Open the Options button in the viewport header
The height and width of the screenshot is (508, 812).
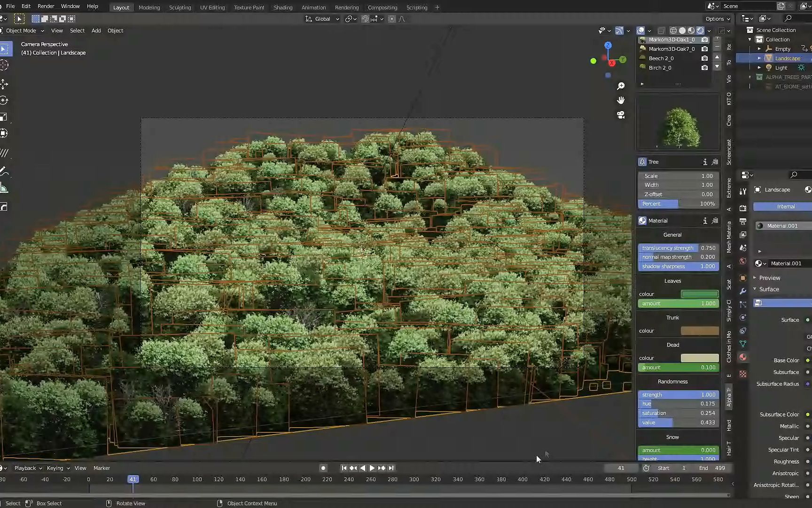(717, 19)
